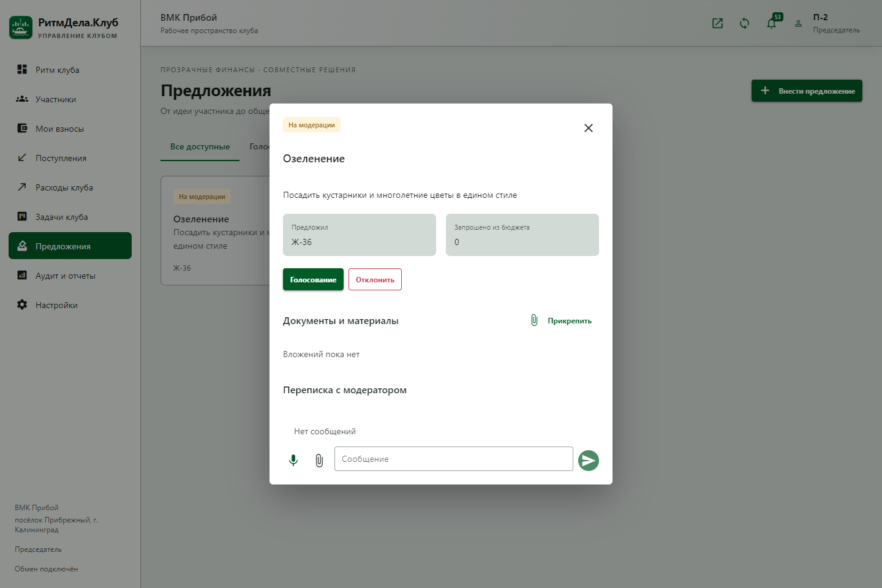Open Поступления section
The width and height of the screenshot is (882, 588).
(x=70, y=158)
